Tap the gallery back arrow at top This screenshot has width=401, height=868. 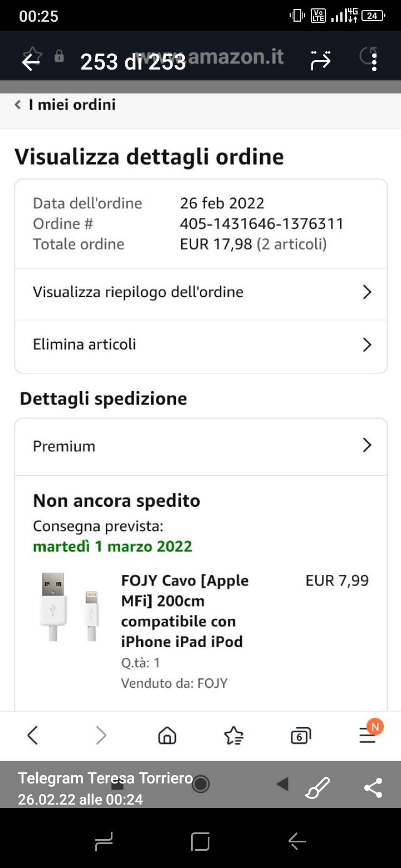click(x=31, y=62)
